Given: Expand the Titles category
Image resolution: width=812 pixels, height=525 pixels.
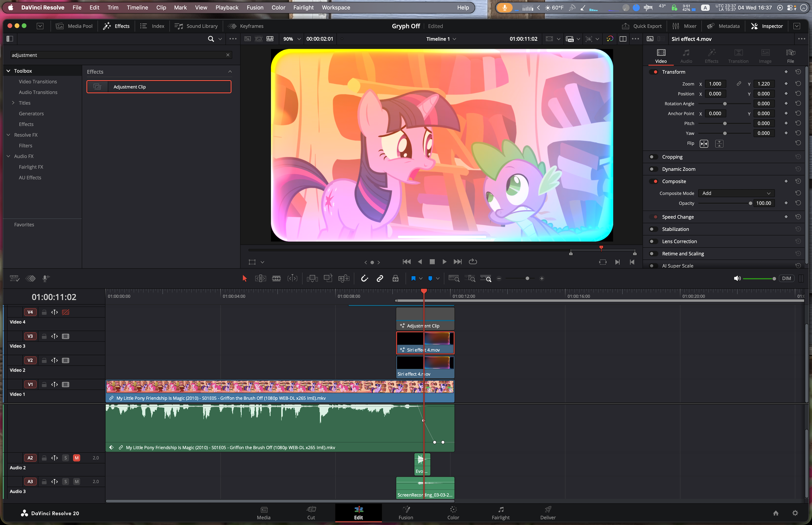Looking at the screenshot, I should [x=13, y=103].
